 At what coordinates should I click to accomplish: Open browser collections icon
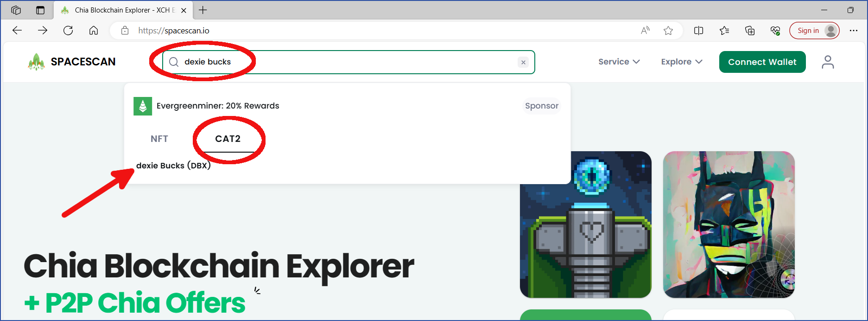749,31
